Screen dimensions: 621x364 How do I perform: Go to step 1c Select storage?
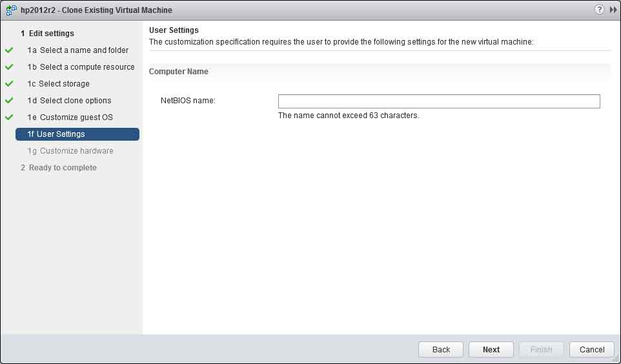(58, 83)
